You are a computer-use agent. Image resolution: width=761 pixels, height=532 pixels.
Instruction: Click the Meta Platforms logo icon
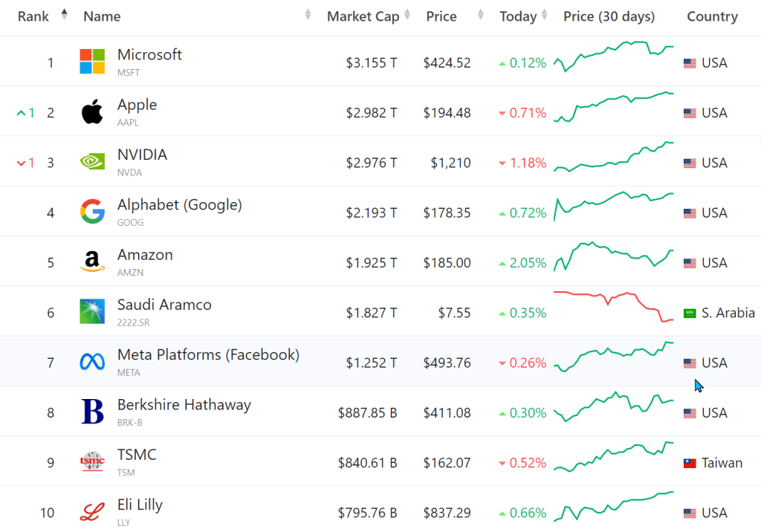[92, 363]
